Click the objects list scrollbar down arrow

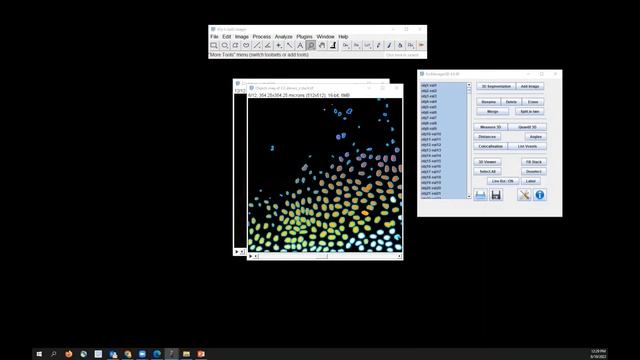[469, 196]
